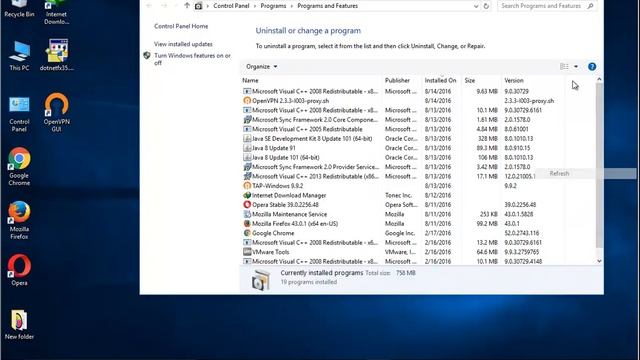Click the scrollbar down arrow
Image resolution: width=640 pixels, height=360 pixels.
pos(599,261)
